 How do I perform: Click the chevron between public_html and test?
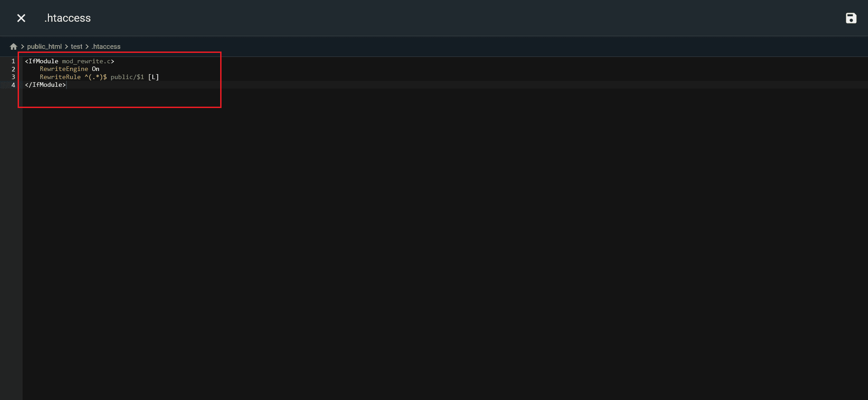[66, 47]
